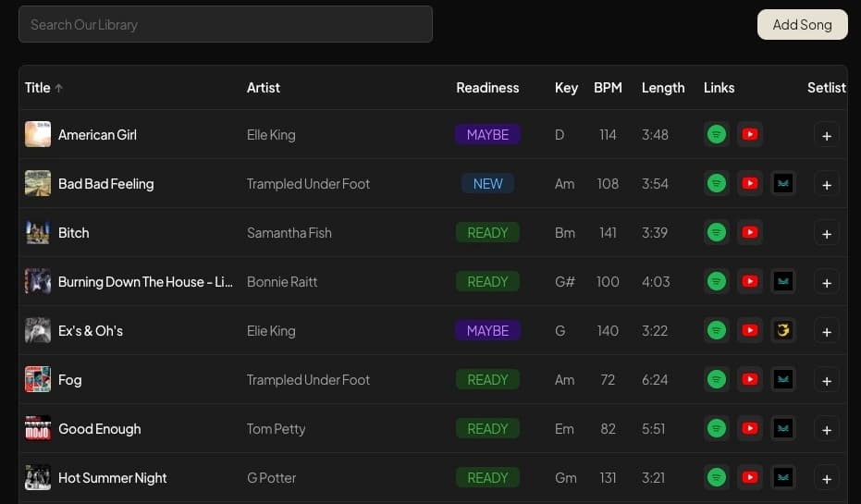Select the Burning Down The House song title
The image size is (861, 504).
coord(145,282)
